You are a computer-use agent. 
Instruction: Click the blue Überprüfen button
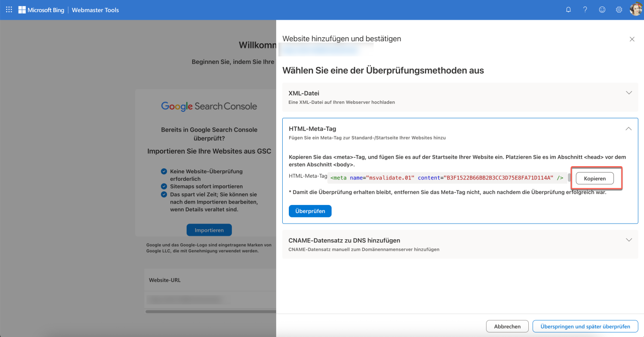[x=310, y=211]
